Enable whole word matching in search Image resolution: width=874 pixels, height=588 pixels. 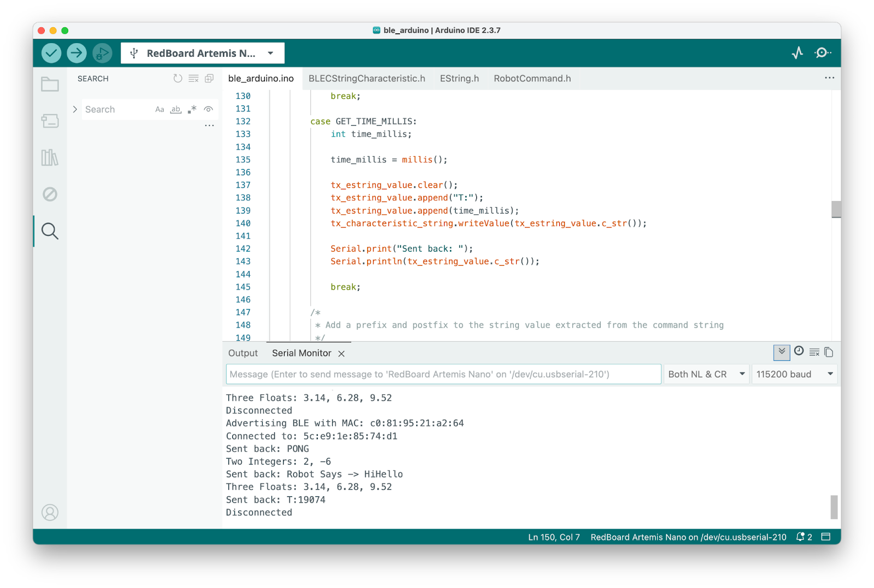point(175,109)
